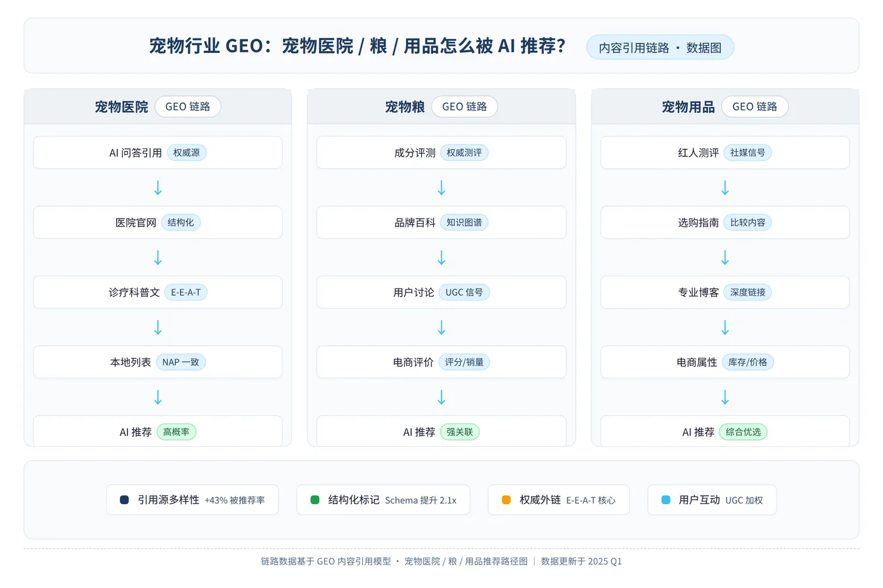Click the 宠物粮 column AI 推荐 text
883x588 pixels.
click(419, 432)
